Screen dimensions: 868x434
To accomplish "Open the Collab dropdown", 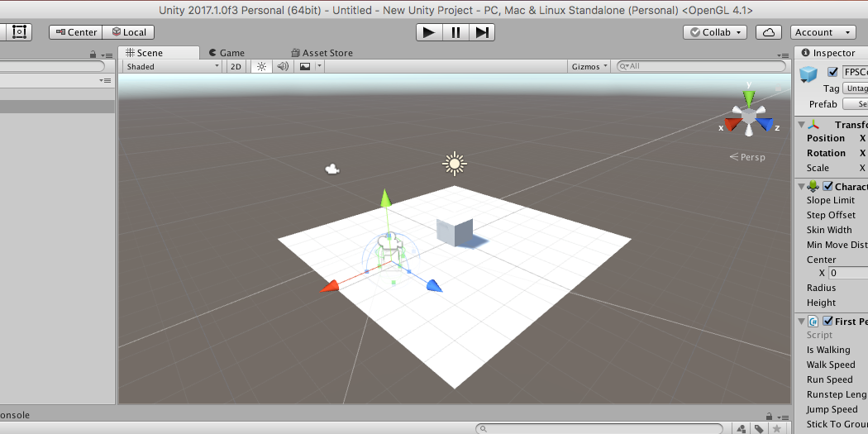I will [x=715, y=32].
